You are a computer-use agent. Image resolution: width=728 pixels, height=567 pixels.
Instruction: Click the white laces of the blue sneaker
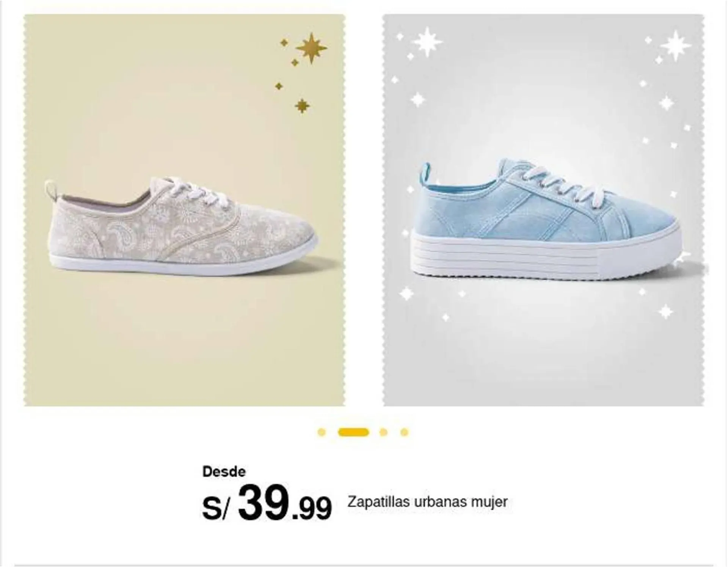(561, 186)
